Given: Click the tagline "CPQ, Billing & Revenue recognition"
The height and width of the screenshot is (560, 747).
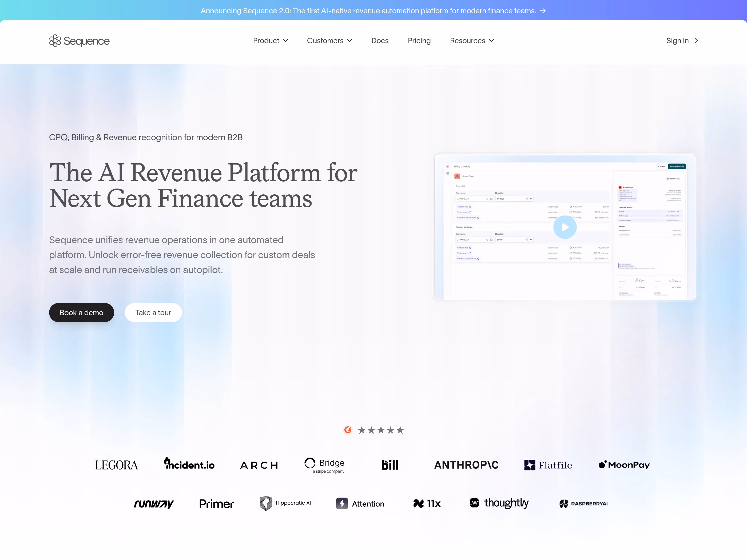Looking at the screenshot, I should pyautogui.click(x=146, y=137).
